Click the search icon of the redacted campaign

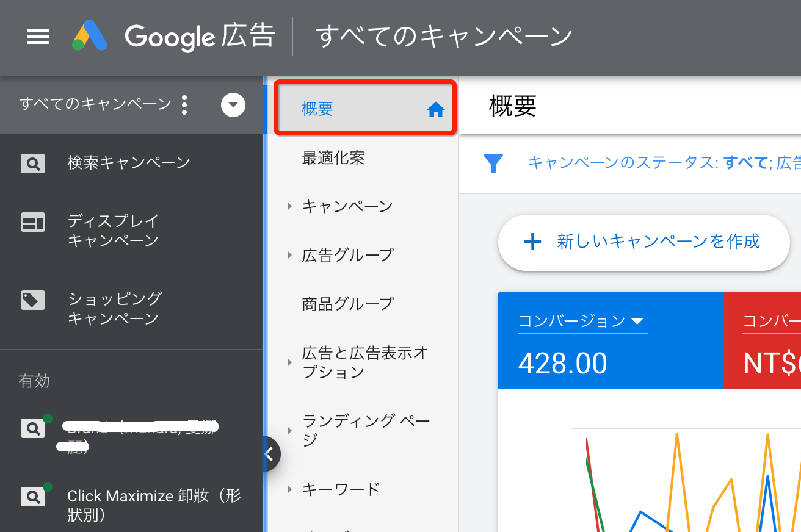33,428
